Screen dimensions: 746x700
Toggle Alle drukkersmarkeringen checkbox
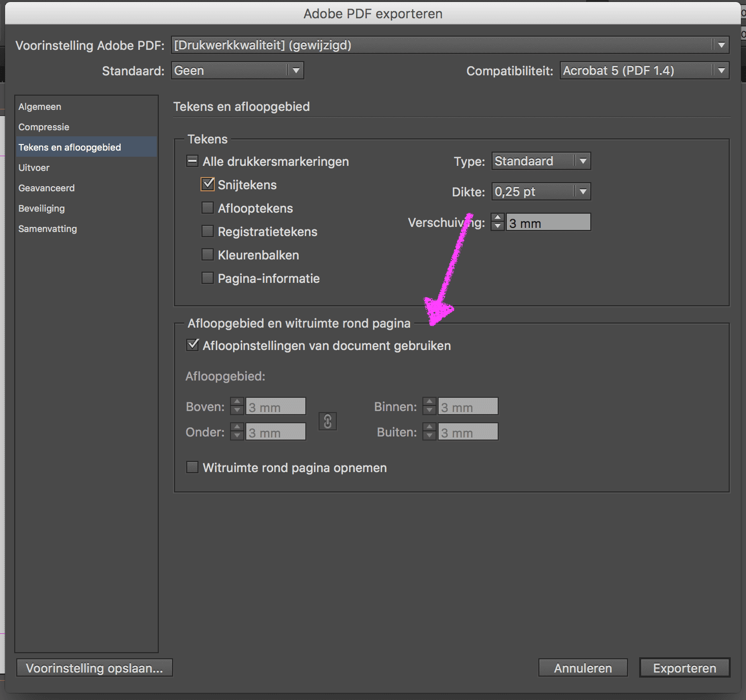pyautogui.click(x=192, y=161)
